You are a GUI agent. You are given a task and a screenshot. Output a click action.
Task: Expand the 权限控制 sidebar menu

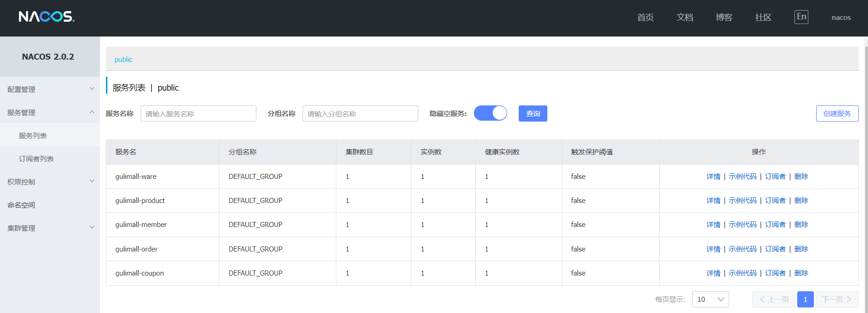pos(50,182)
